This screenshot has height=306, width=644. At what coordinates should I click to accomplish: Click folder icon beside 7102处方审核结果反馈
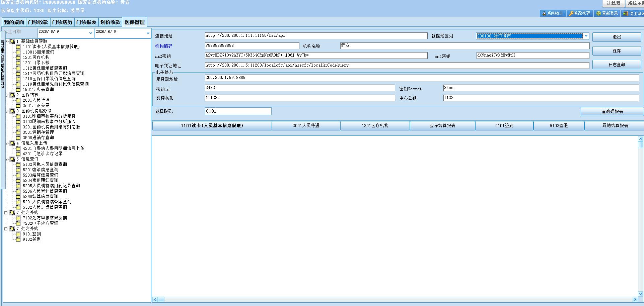18,218
